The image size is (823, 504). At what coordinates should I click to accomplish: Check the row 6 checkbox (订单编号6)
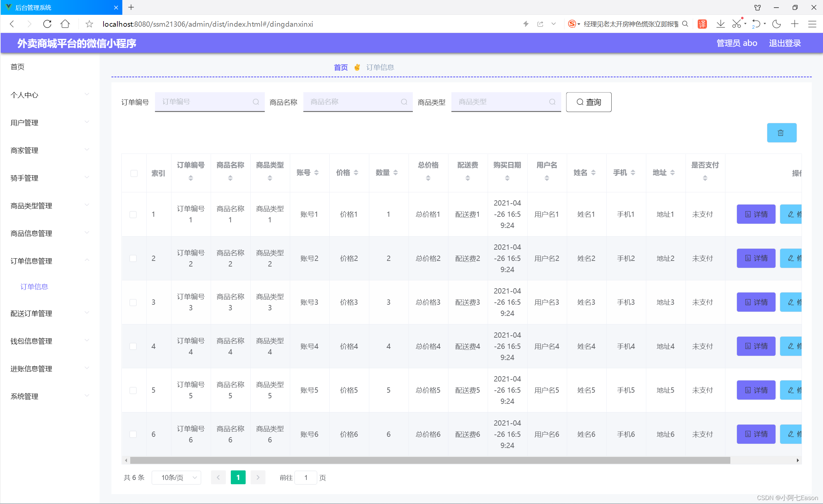(x=133, y=434)
